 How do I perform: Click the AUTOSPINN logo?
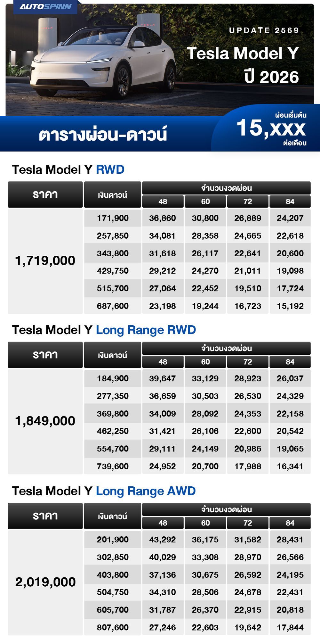[45, 7]
